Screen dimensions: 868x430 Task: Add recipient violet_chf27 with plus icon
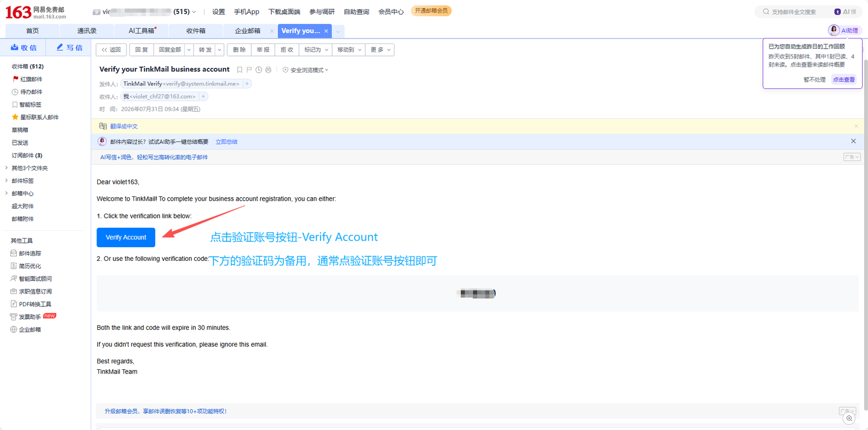203,97
